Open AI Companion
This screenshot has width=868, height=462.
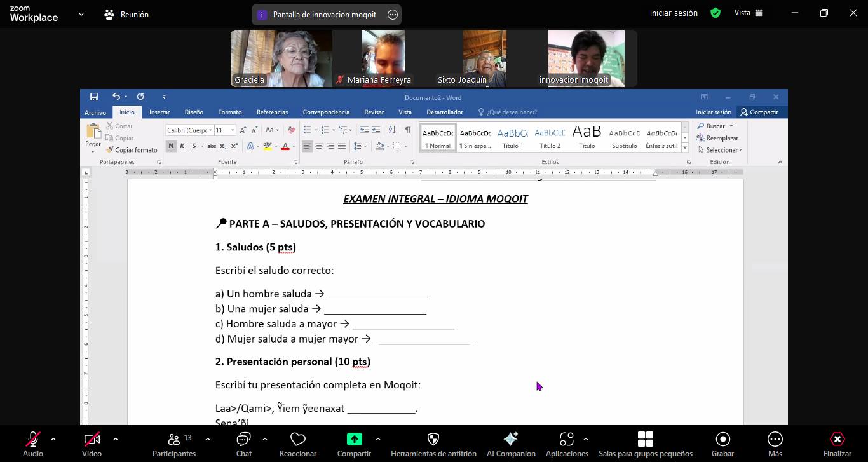click(510, 440)
